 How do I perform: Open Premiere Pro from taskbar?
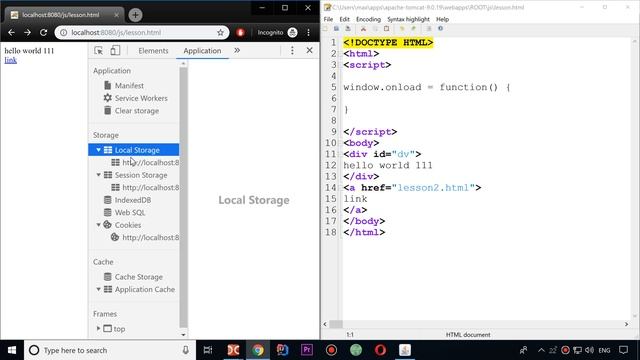click(x=307, y=350)
